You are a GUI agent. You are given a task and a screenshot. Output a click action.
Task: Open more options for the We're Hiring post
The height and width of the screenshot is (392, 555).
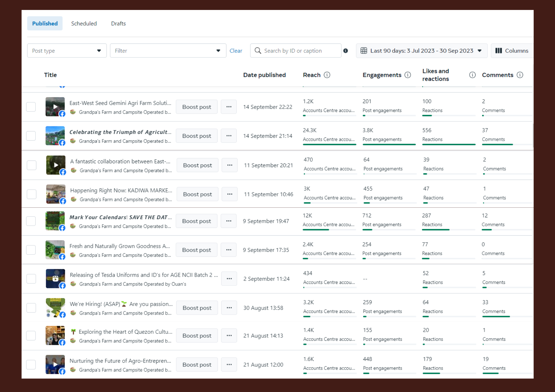tap(229, 308)
